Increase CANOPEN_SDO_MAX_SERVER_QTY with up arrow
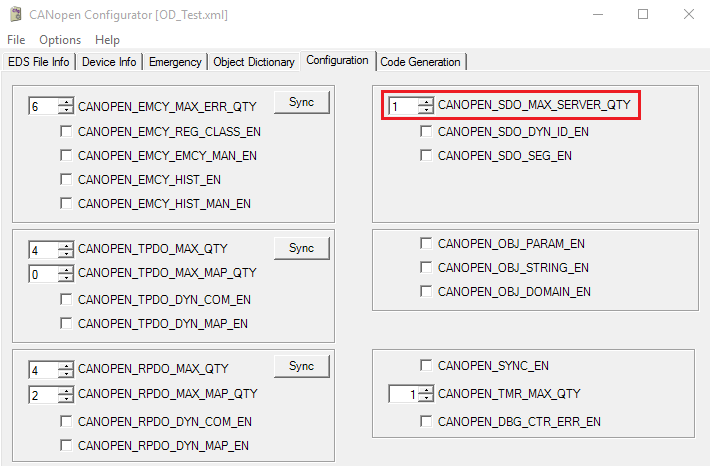710x466 pixels. tap(426, 103)
